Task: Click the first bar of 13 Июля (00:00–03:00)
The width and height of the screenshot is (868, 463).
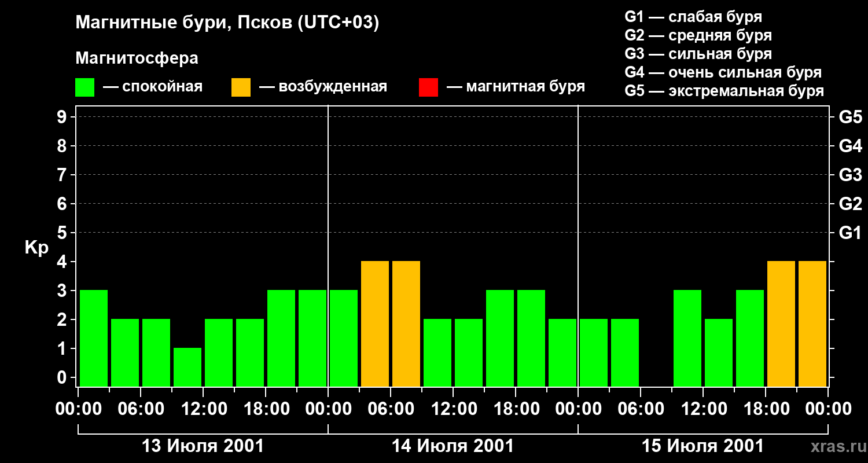Action: [x=94, y=338]
